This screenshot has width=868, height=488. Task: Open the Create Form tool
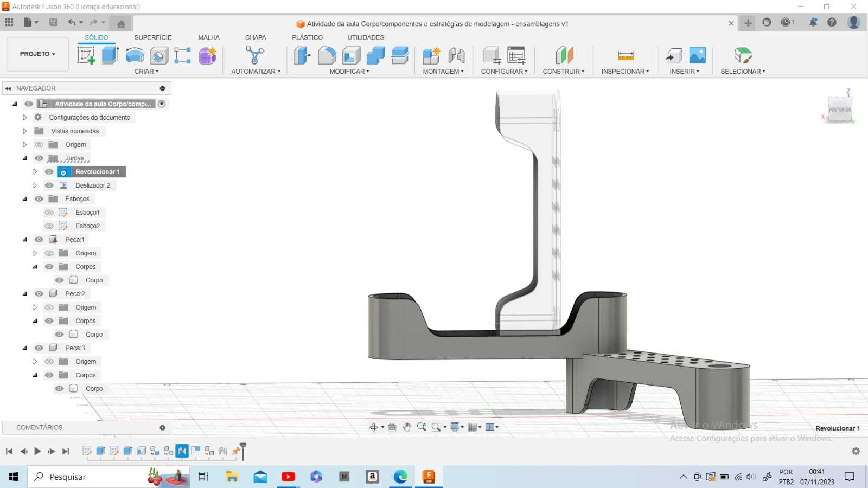pos(207,55)
